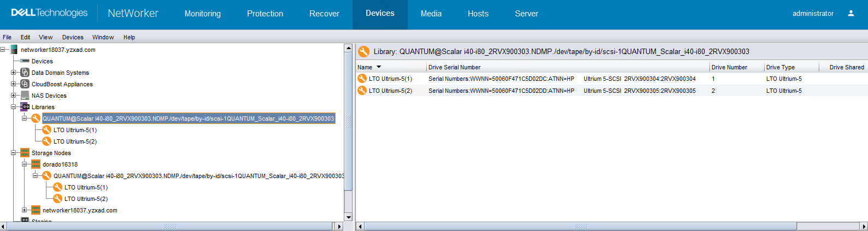Click table row icon for LTO Ultrium-5(2)
The width and height of the screenshot is (868, 231).
(x=362, y=91)
